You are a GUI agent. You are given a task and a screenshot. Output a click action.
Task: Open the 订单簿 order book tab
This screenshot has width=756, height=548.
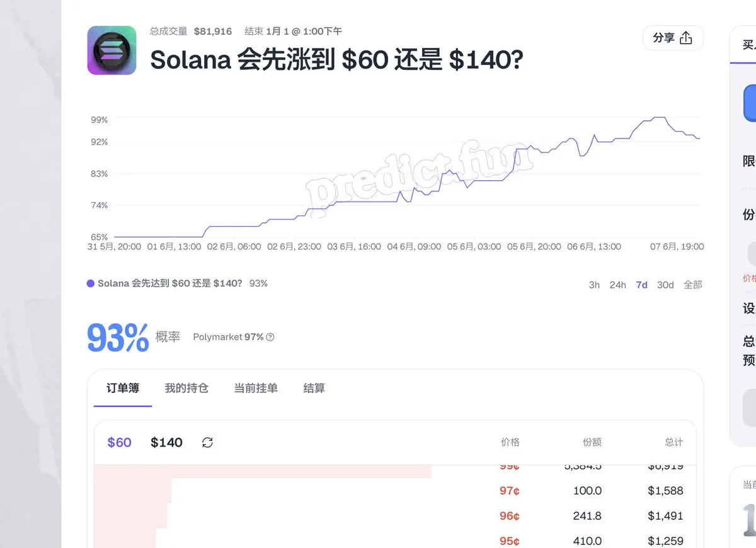click(x=123, y=388)
